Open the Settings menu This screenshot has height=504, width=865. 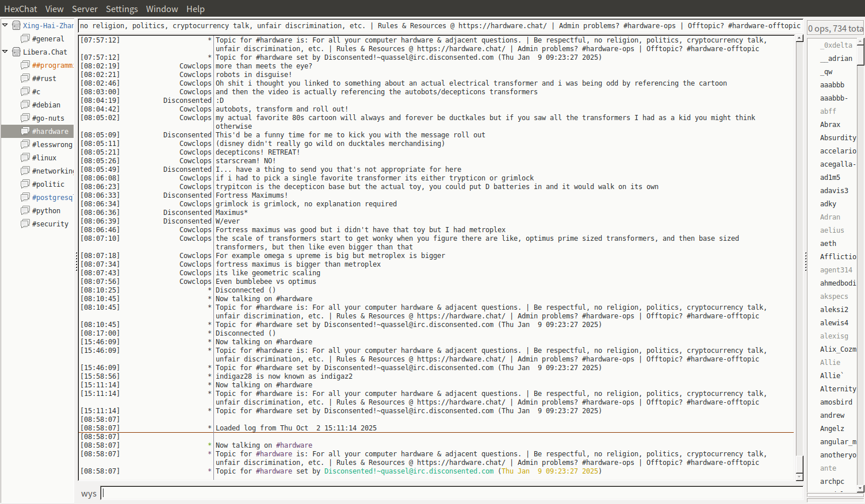121,9
